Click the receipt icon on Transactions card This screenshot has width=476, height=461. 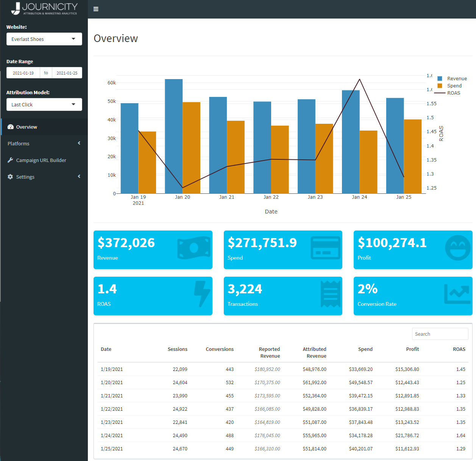tap(331, 294)
